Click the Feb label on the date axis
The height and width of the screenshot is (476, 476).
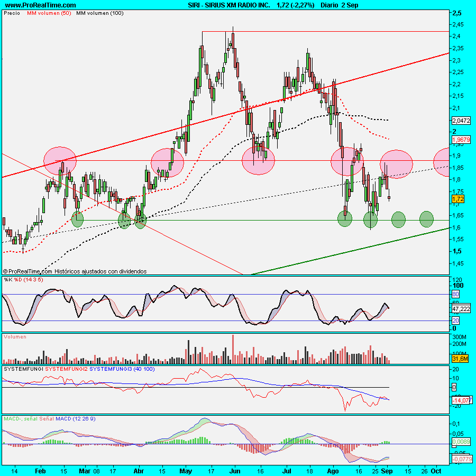coord(40,471)
